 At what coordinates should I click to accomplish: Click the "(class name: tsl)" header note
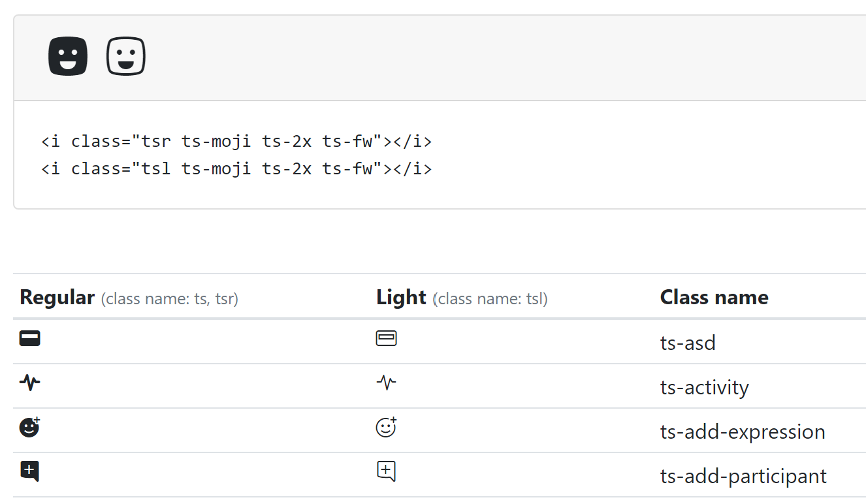(x=490, y=300)
